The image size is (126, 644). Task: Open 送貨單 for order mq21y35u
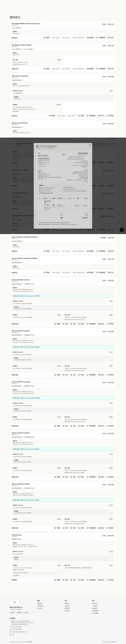tap(81, 324)
